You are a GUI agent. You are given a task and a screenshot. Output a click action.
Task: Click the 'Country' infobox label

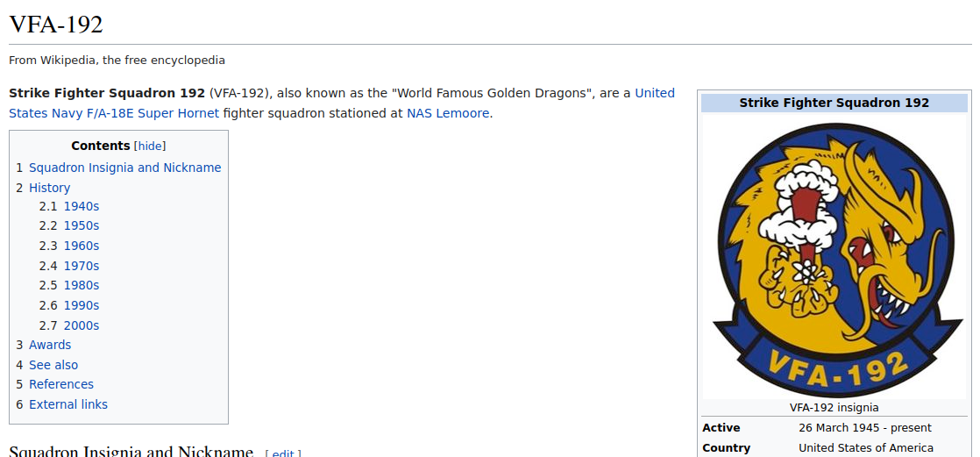point(727,447)
